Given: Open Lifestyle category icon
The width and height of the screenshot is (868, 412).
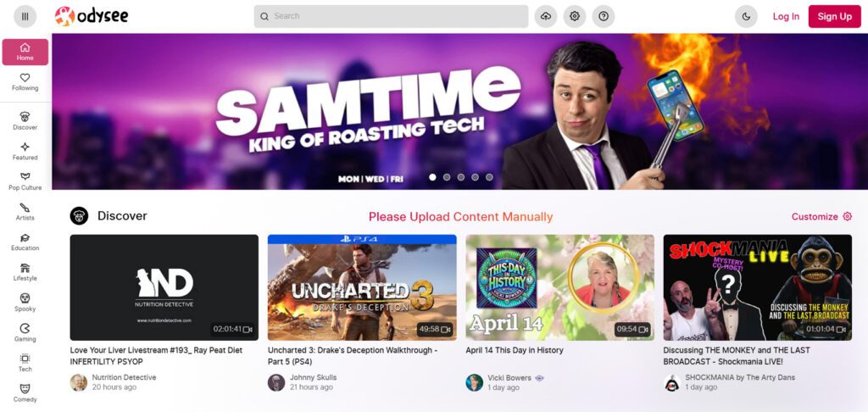Looking at the screenshot, I should [25, 268].
